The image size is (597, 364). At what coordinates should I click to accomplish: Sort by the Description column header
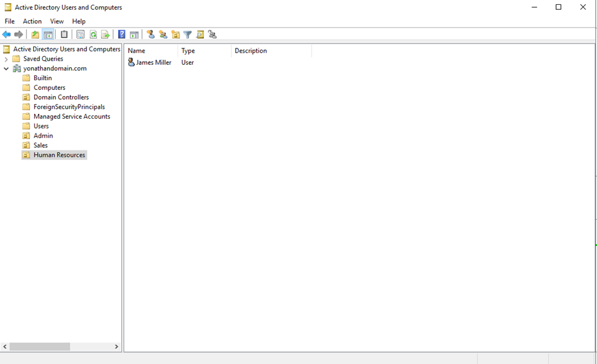[x=271, y=51]
